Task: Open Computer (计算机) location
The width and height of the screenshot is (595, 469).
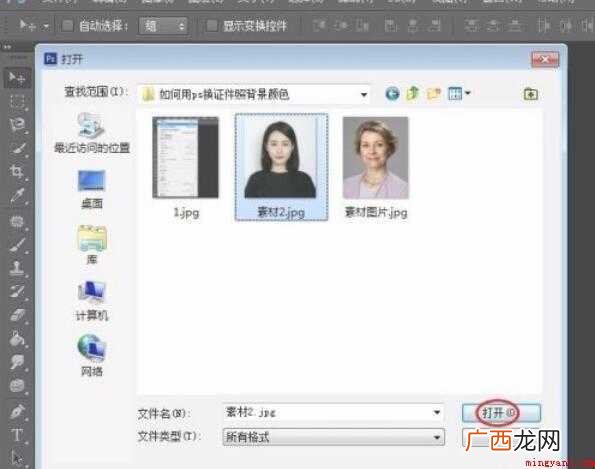Action: point(92,301)
